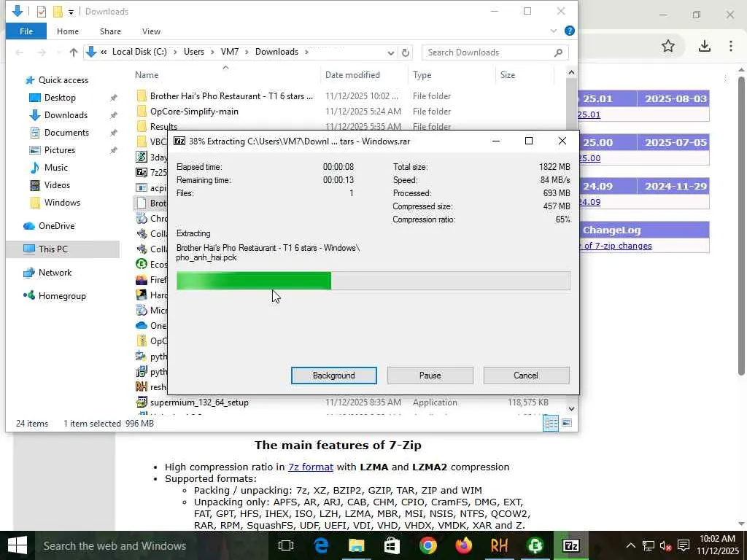
Task: Refresh the Downloads folder
Action: [x=406, y=52]
